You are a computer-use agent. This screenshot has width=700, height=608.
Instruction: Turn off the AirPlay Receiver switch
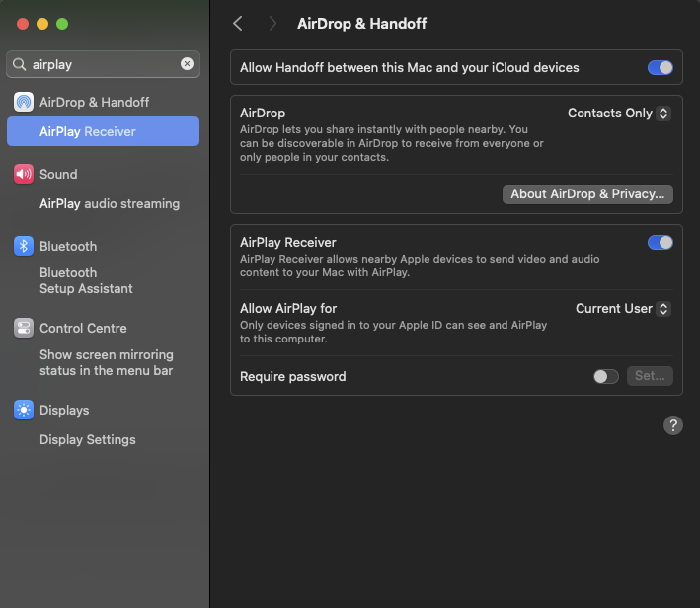pos(661,243)
